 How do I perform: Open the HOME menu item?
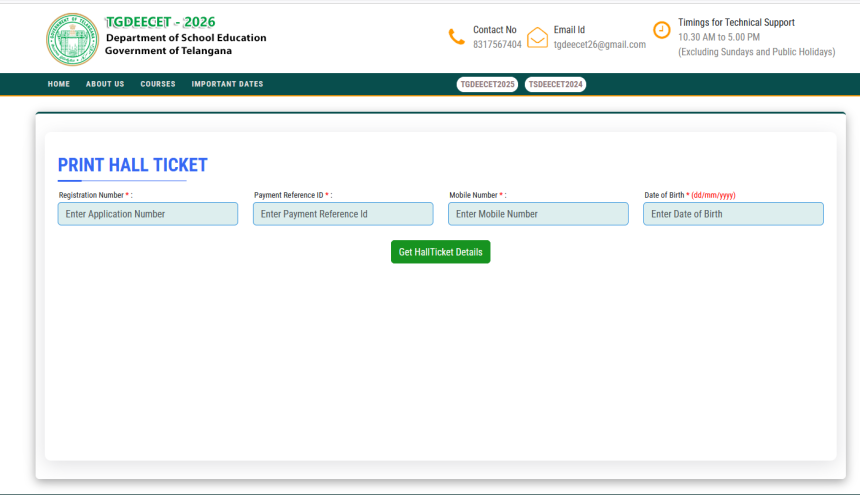(59, 84)
